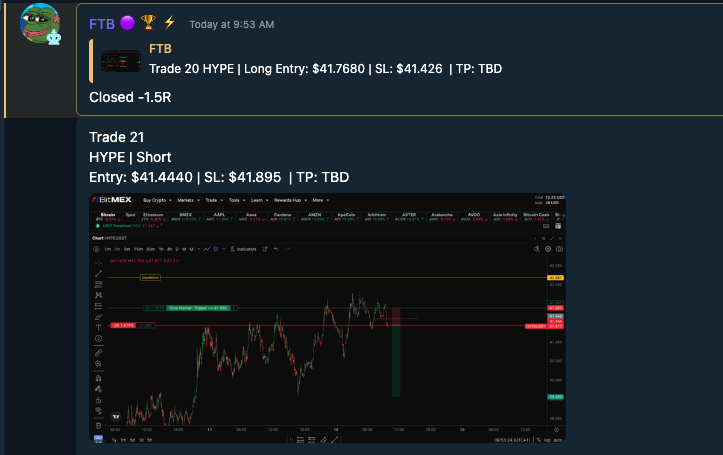The width and height of the screenshot is (723, 455).
Task: Click the red 41.417 price tag
Action: click(x=556, y=326)
